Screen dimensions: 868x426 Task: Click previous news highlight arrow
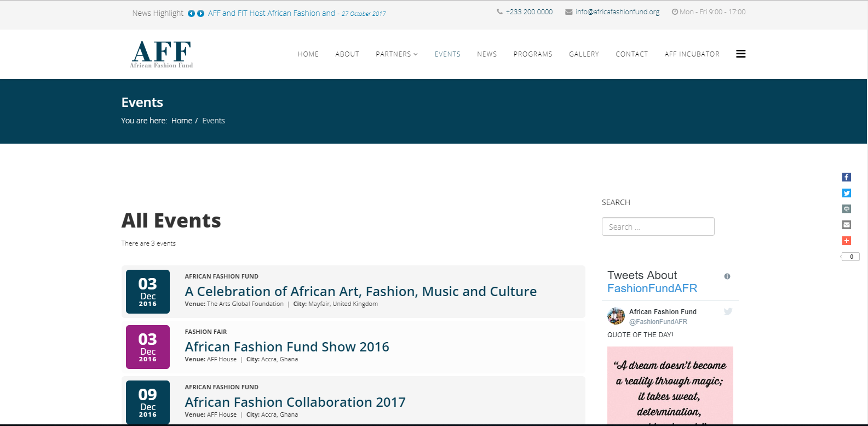point(191,14)
